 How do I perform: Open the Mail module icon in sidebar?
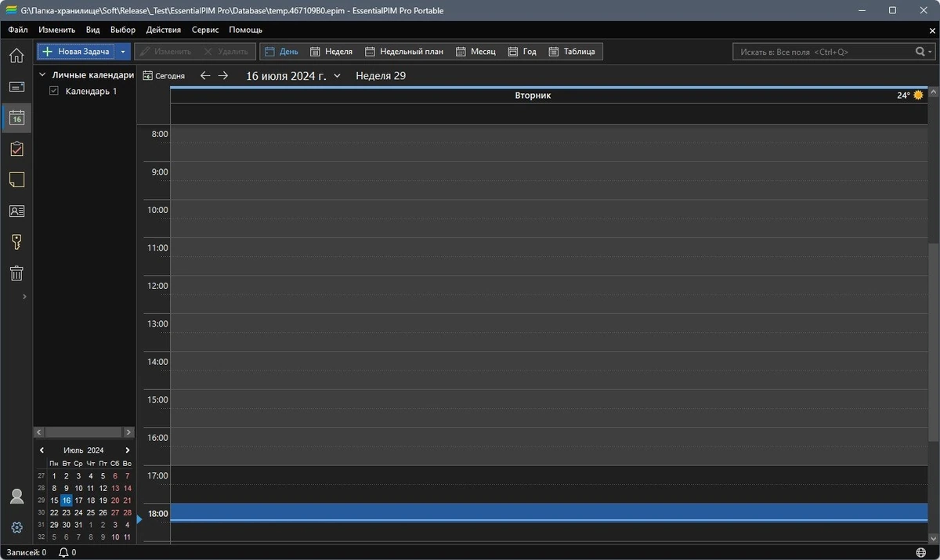pyautogui.click(x=16, y=87)
